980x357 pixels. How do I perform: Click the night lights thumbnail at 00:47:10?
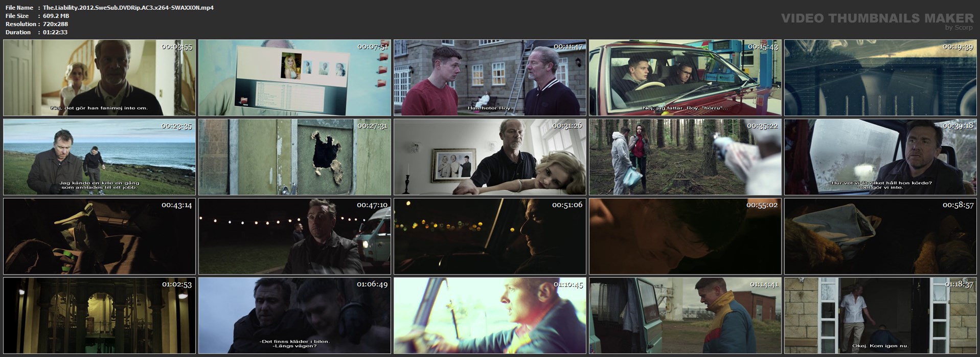click(x=294, y=236)
